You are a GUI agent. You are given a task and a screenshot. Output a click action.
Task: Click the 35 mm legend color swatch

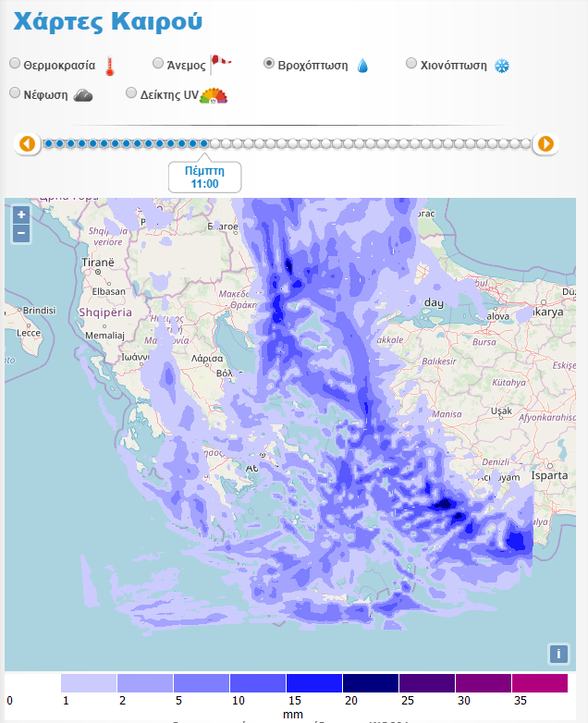tap(540, 683)
